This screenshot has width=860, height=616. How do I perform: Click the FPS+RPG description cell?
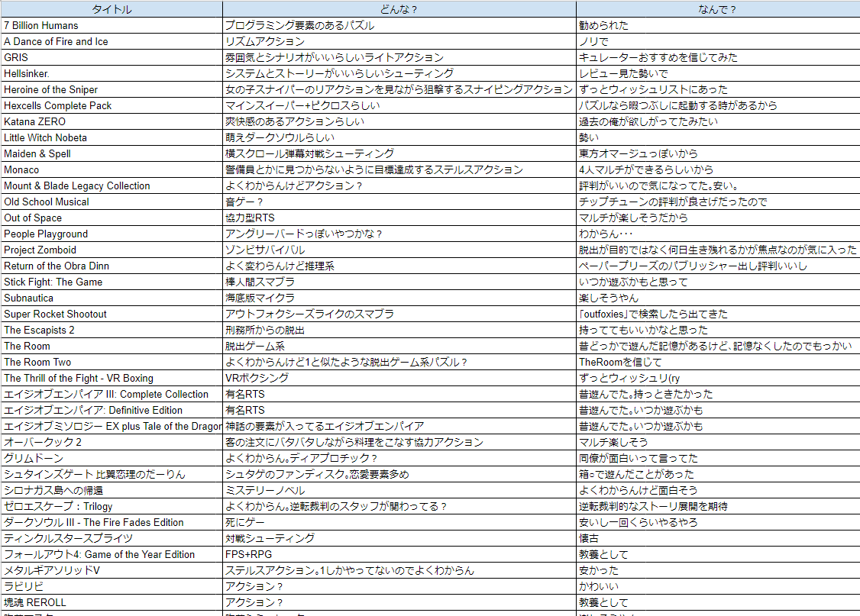(399, 554)
